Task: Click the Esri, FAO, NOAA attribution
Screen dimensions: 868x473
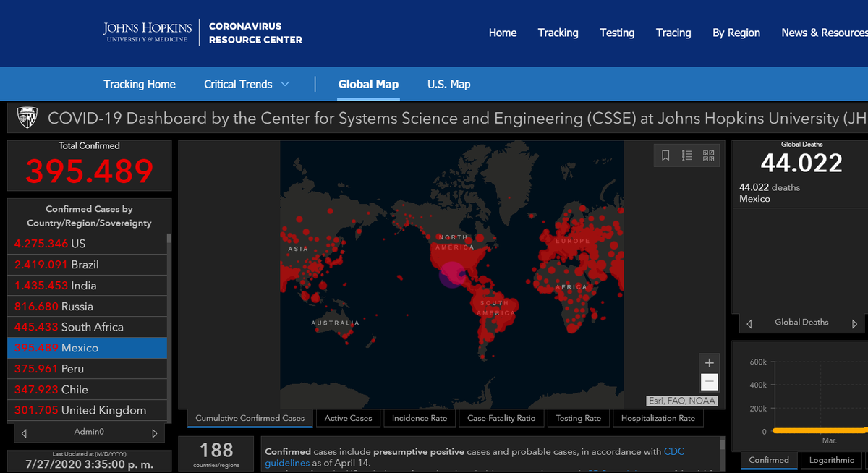Action: tap(681, 401)
